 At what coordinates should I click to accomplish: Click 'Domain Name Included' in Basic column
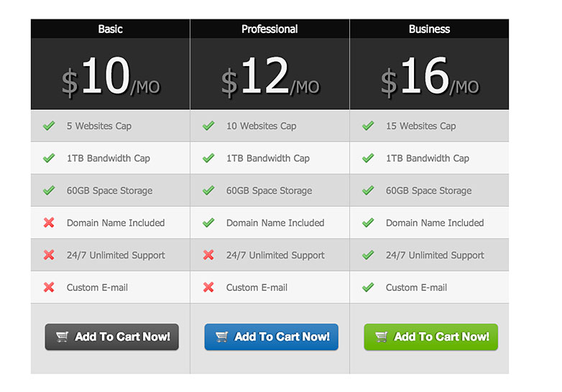tap(116, 223)
